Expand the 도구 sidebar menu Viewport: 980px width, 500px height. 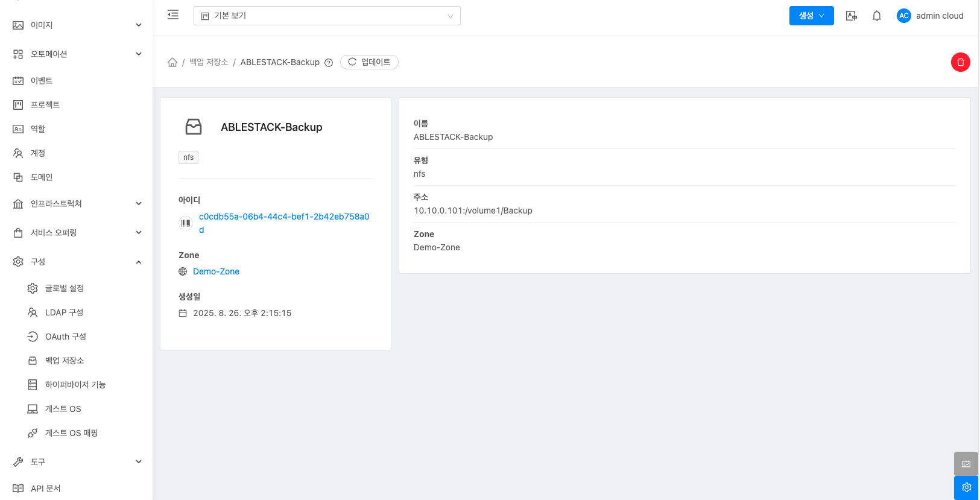77,462
